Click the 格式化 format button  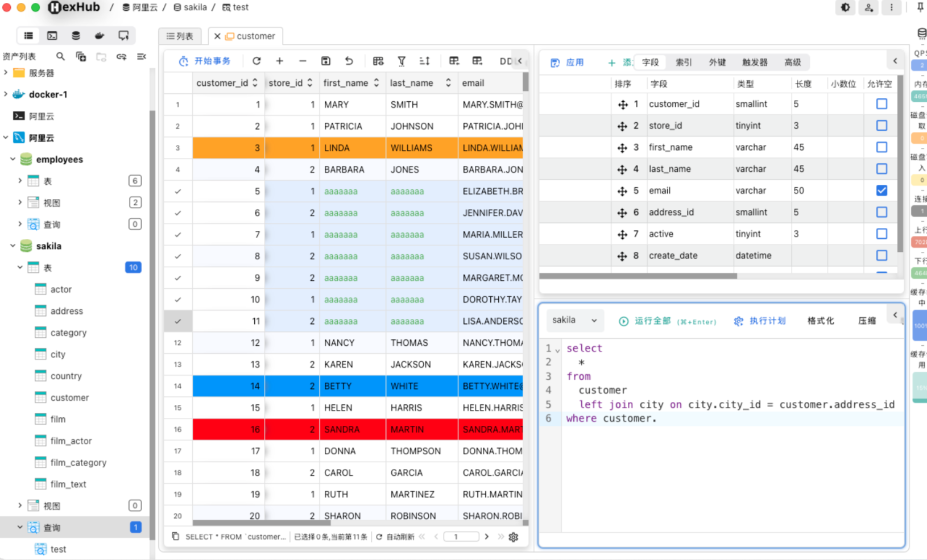click(821, 321)
